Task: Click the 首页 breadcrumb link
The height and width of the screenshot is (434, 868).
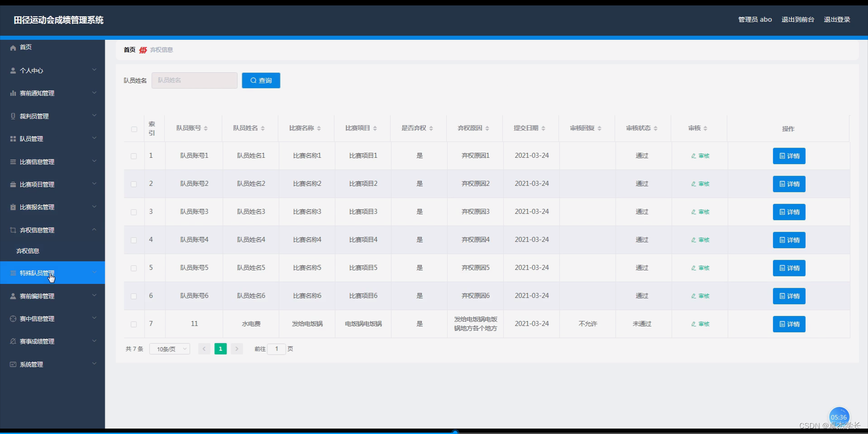Action: pos(129,50)
